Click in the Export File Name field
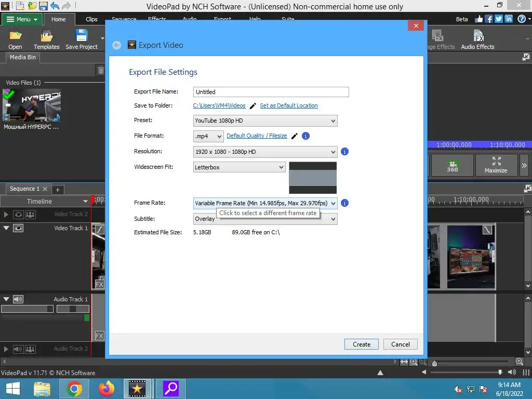The image size is (532, 399). click(x=271, y=92)
